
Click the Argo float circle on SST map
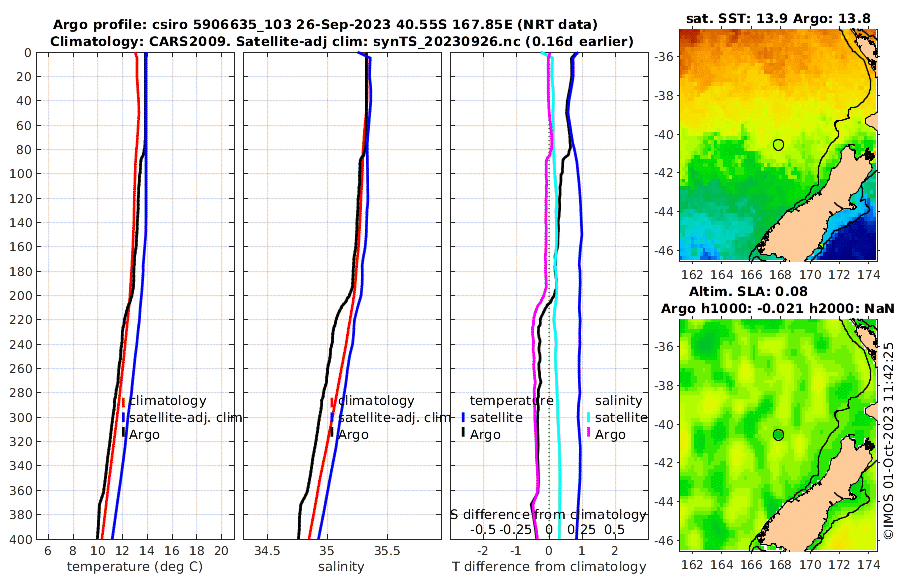(x=778, y=145)
